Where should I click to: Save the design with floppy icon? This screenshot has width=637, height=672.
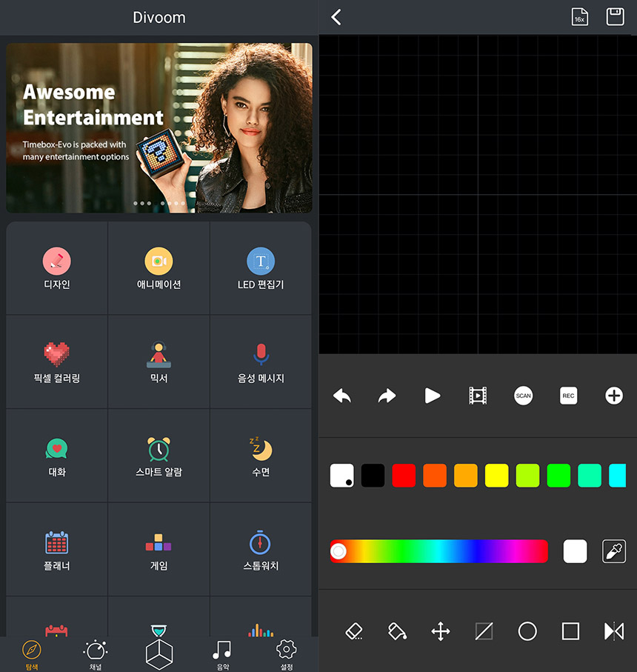[616, 17]
